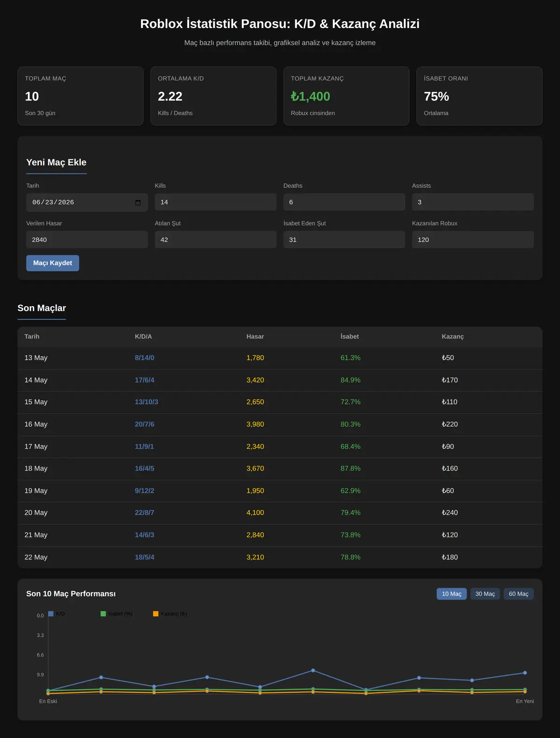The width and height of the screenshot is (560, 738).
Task: Click accuracy value 87.8%
Action: pos(350,468)
